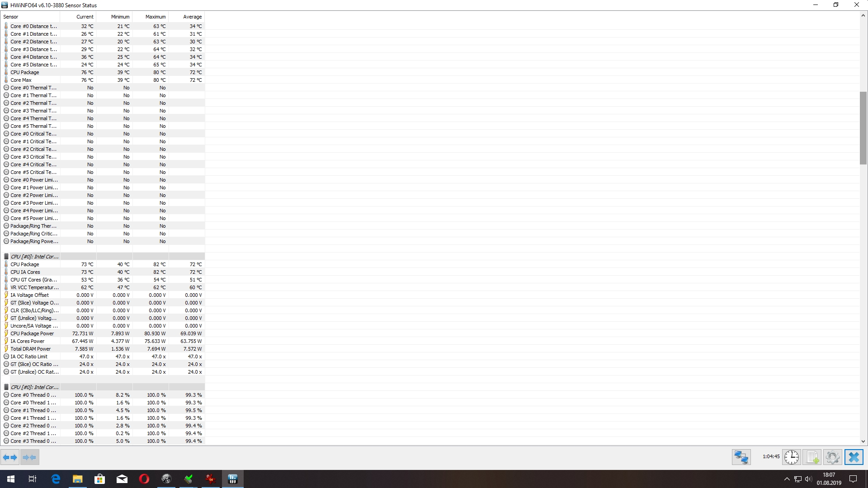Reset the sensor timer via the clock icon
This screenshot has width=868, height=488.
point(791,457)
